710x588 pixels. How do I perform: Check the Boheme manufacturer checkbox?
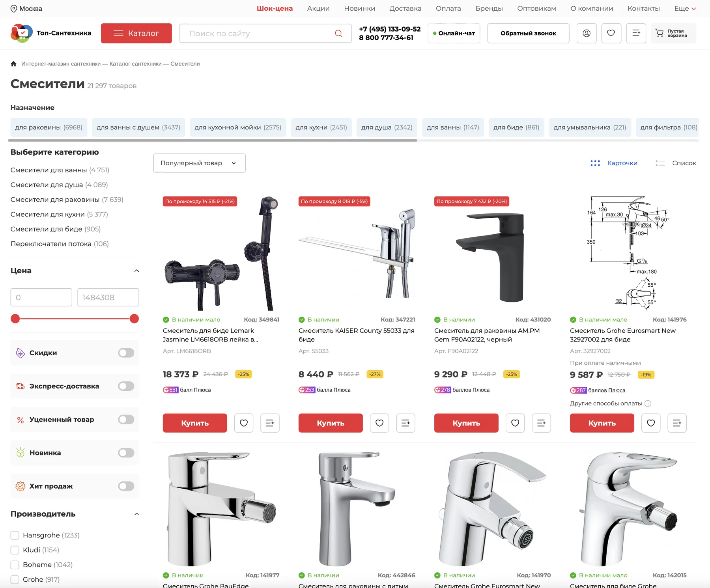pyautogui.click(x=15, y=565)
